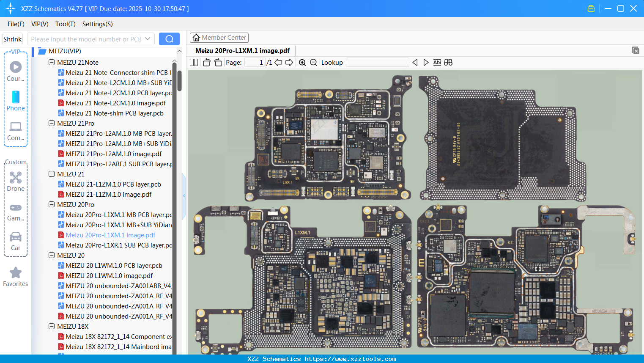
Task: Open the Tool(T) menu
Action: [65, 24]
